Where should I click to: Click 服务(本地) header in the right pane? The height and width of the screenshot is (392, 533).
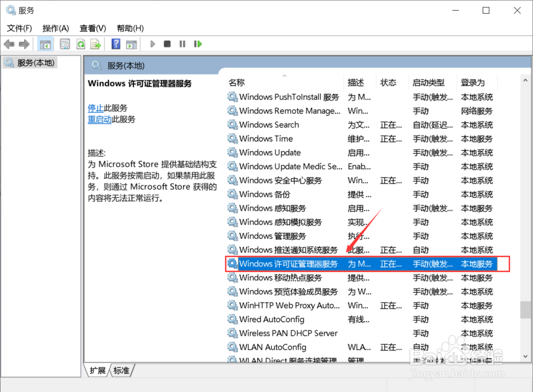point(126,66)
